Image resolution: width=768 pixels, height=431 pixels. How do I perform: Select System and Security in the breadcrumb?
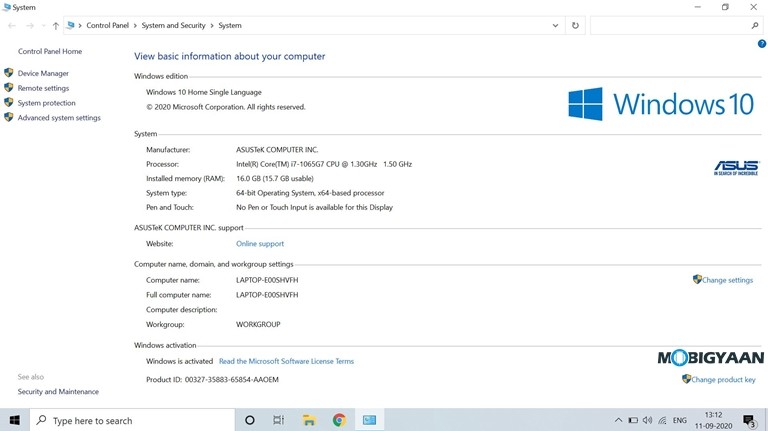pos(173,25)
